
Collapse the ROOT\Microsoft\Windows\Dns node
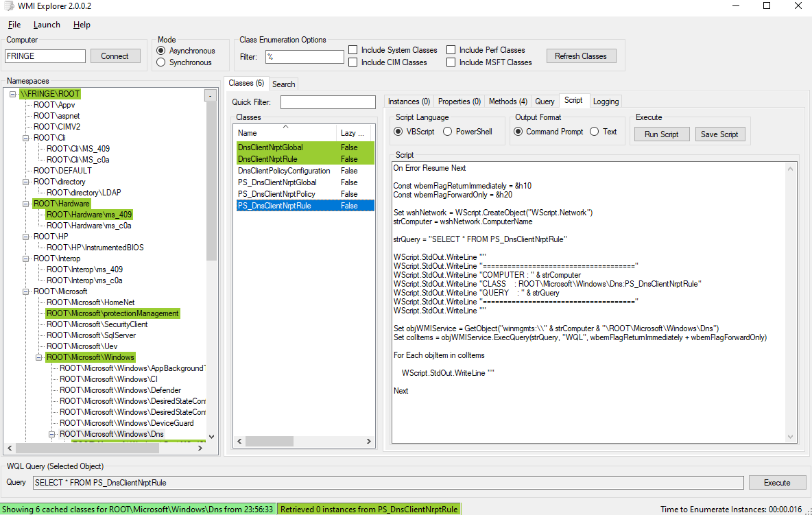52,434
